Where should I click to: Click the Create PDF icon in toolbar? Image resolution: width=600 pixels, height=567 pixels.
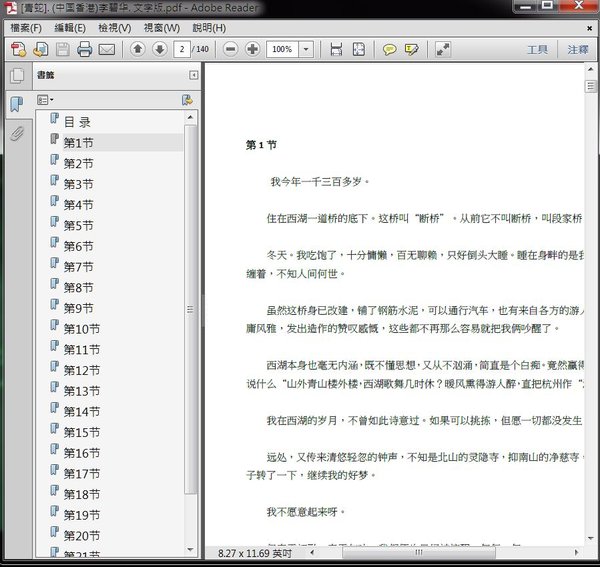click(18, 49)
